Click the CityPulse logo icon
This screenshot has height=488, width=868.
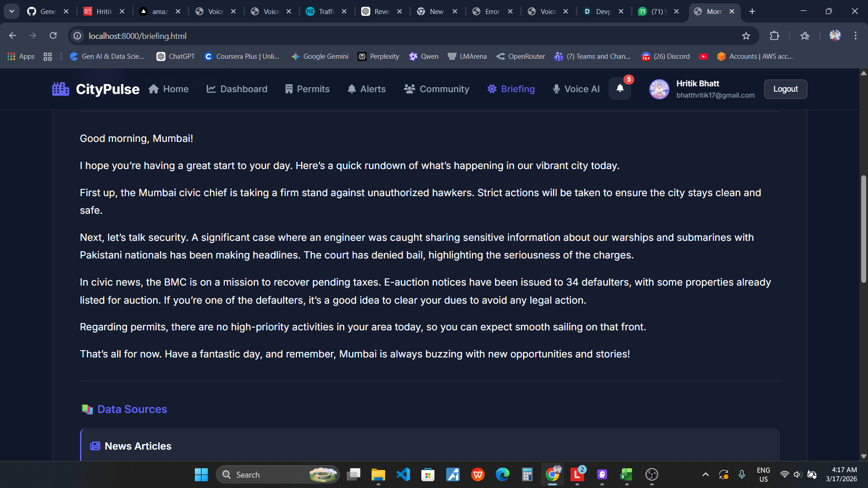tap(61, 89)
